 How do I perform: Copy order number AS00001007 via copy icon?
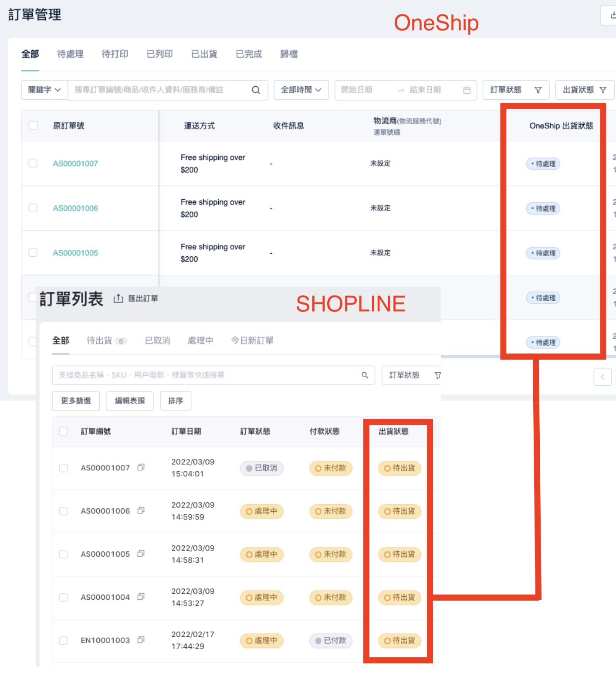pyautogui.click(x=141, y=467)
